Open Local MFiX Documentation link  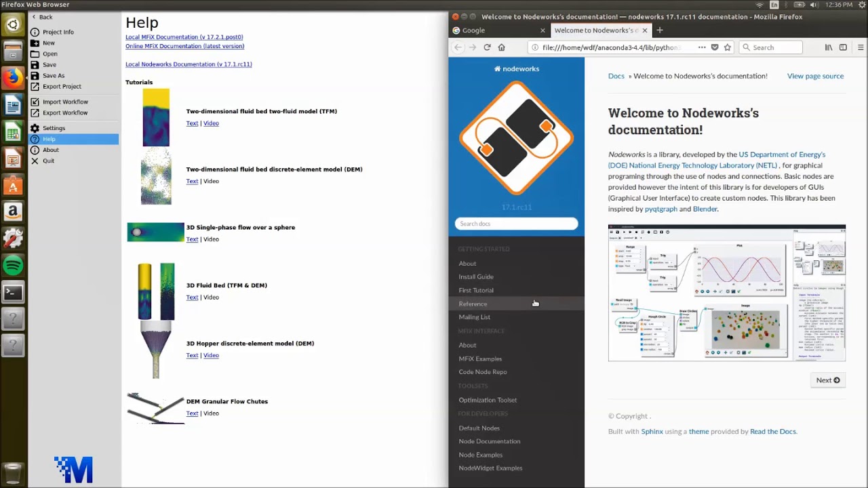(184, 37)
